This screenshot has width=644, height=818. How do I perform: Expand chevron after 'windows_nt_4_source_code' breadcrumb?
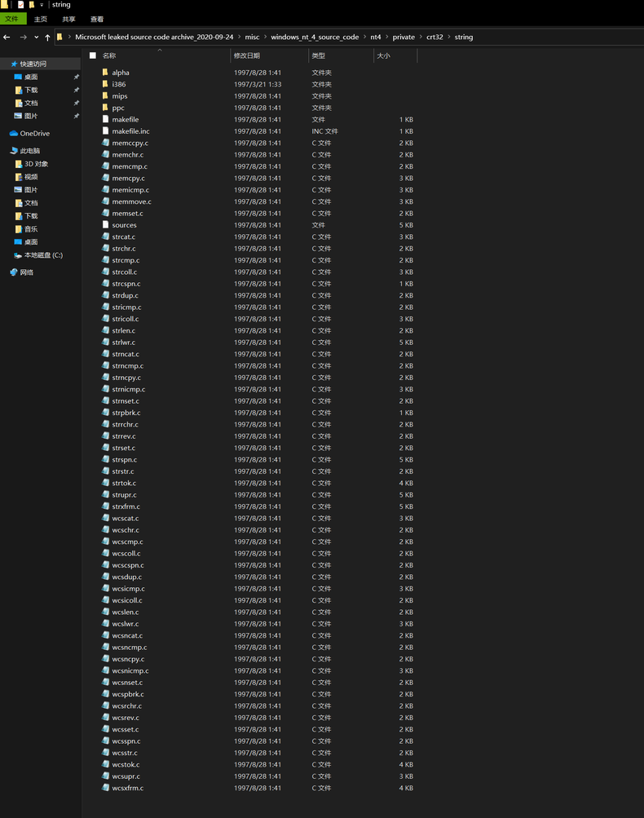(364, 37)
